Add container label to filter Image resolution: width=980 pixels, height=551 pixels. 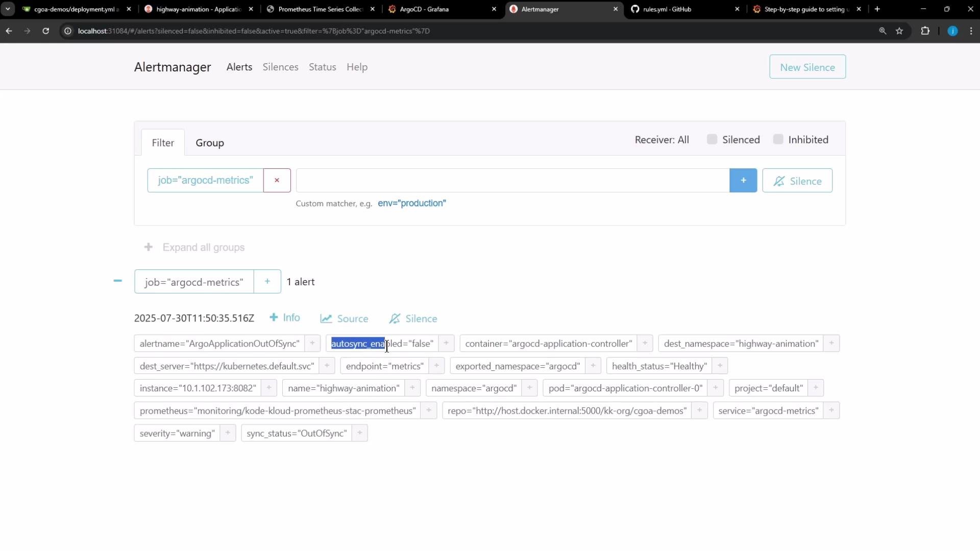click(x=645, y=343)
